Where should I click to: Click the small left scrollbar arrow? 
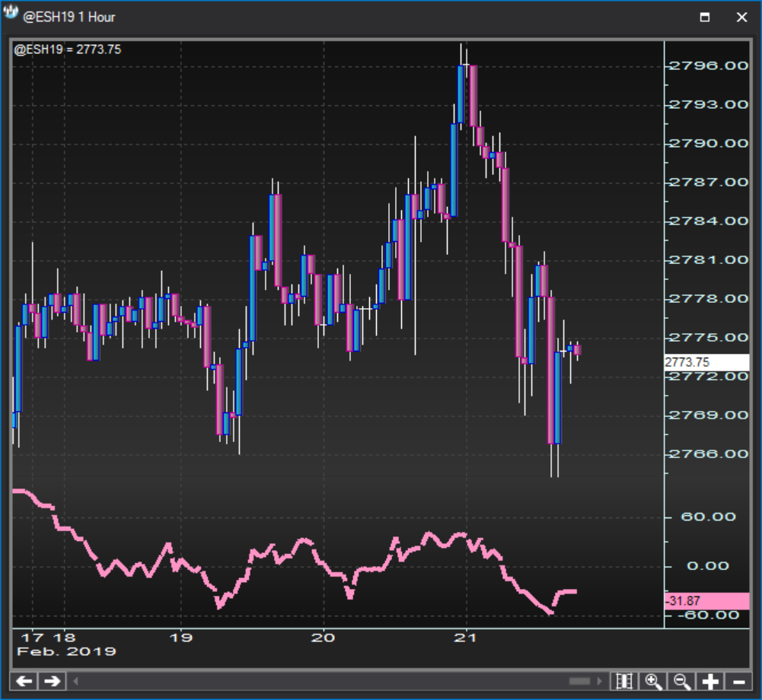point(75,681)
